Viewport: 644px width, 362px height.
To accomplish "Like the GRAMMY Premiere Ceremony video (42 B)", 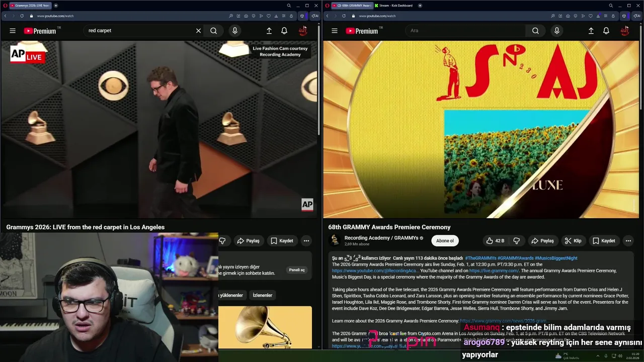I will 495,241.
